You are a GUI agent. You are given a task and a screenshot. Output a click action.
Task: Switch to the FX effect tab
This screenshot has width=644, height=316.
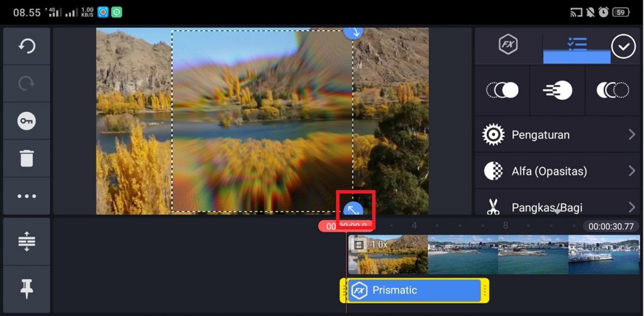point(508,45)
